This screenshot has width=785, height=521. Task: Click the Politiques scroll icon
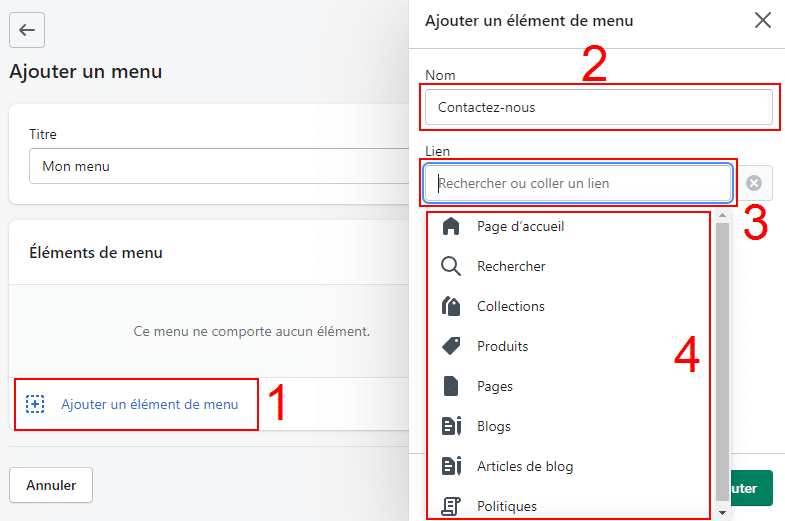[x=451, y=506]
